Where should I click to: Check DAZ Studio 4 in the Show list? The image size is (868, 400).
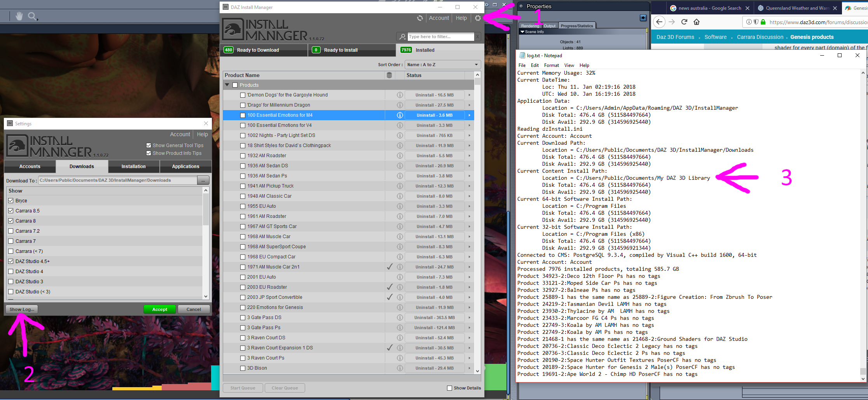point(11,272)
